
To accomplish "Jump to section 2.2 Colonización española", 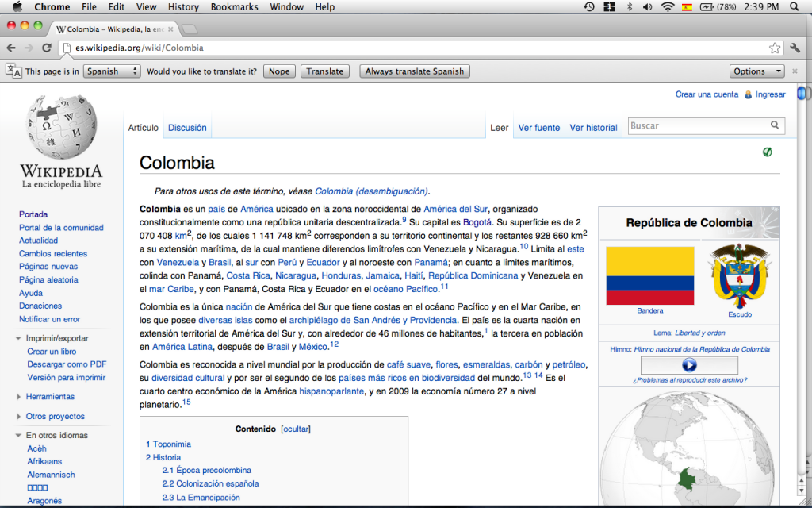I will pyautogui.click(x=210, y=483).
